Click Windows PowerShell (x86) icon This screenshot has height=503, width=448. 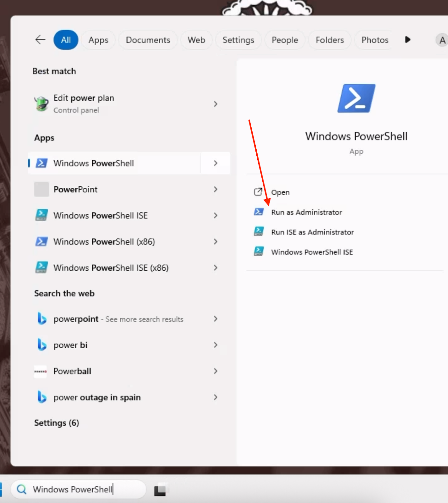(41, 241)
